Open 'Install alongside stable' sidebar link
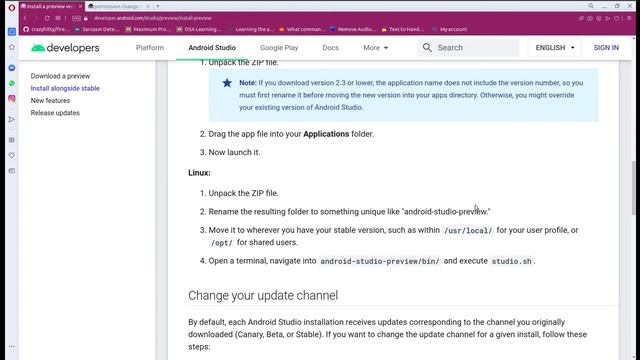 pyautogui.click(x=65, y=88)
